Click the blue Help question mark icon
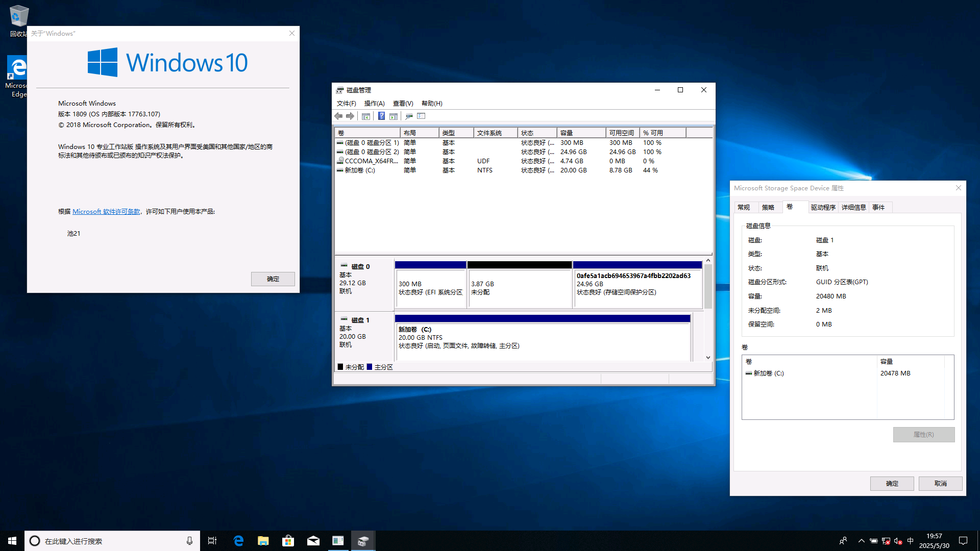Screen dimensions: 980x551 click(381, 116)
